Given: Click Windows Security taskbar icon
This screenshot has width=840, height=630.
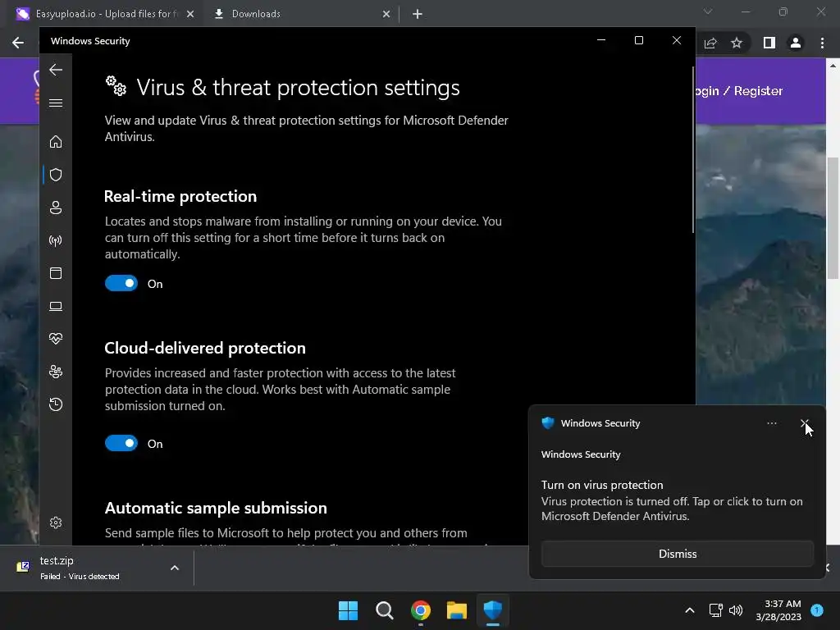Looking at the screenshot, I should click(493, 610).
